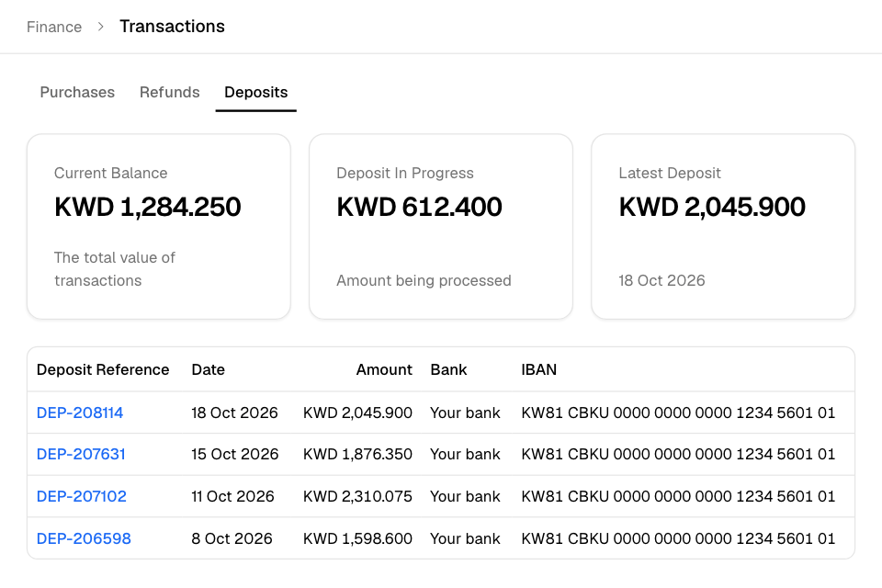
Task: Click the Transactions breadcrumb title
Action: click(172, 27)
